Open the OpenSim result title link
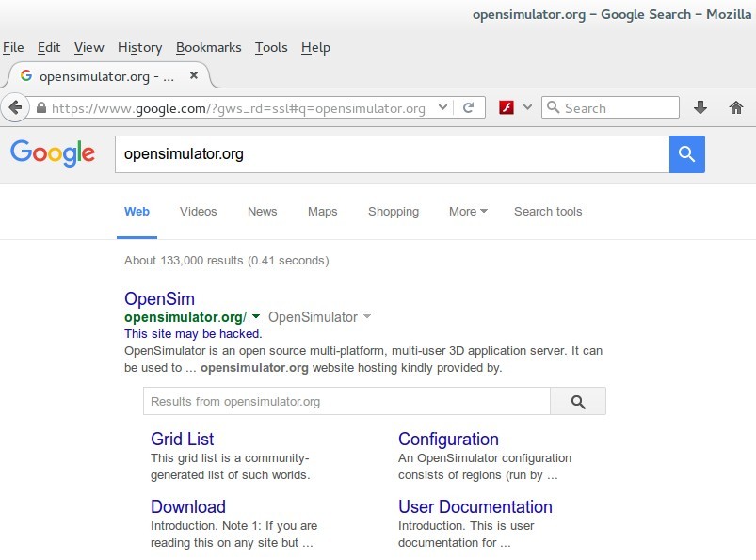The height and width of the screenshot is (560, 756). tap(160, 298)
